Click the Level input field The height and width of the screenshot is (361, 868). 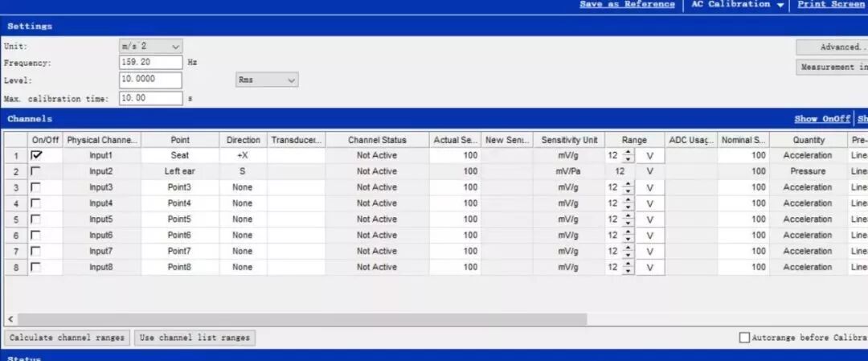[150, 80]
